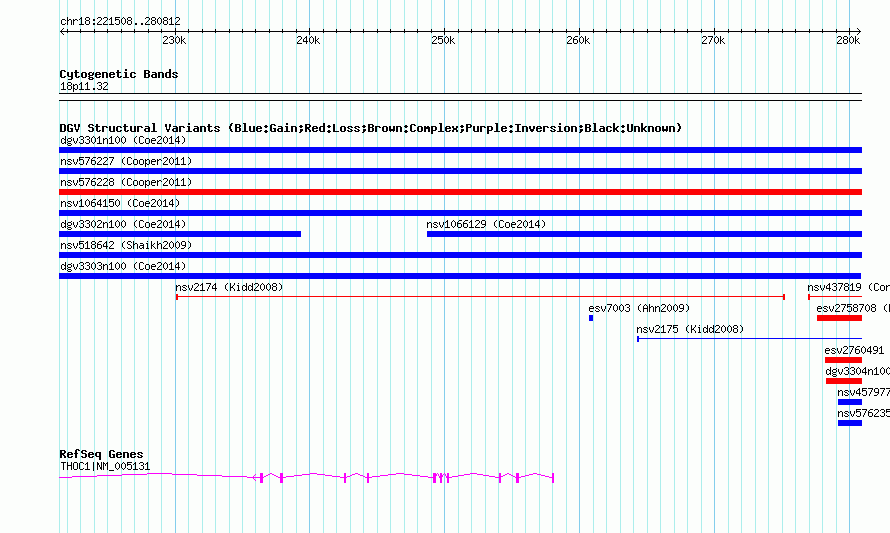Click the 280k ruler tick label
The height and width of the screenshot is (533, 890).
coord(848,40)
